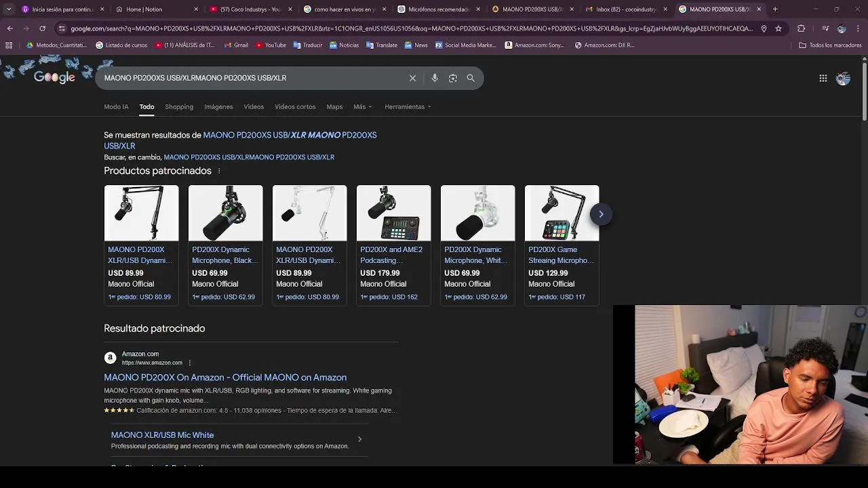Select Imágenes results filter

point(218,107)
